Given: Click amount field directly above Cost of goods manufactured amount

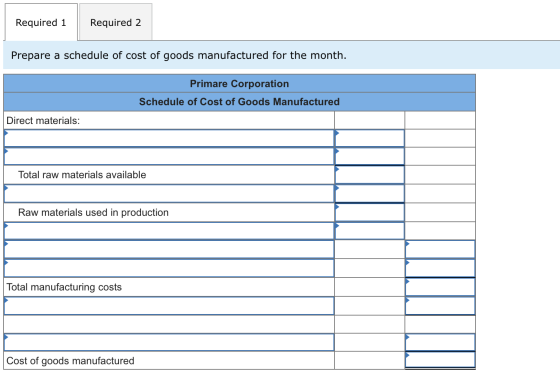Looking at the screenshot, I should coord(440,342).
